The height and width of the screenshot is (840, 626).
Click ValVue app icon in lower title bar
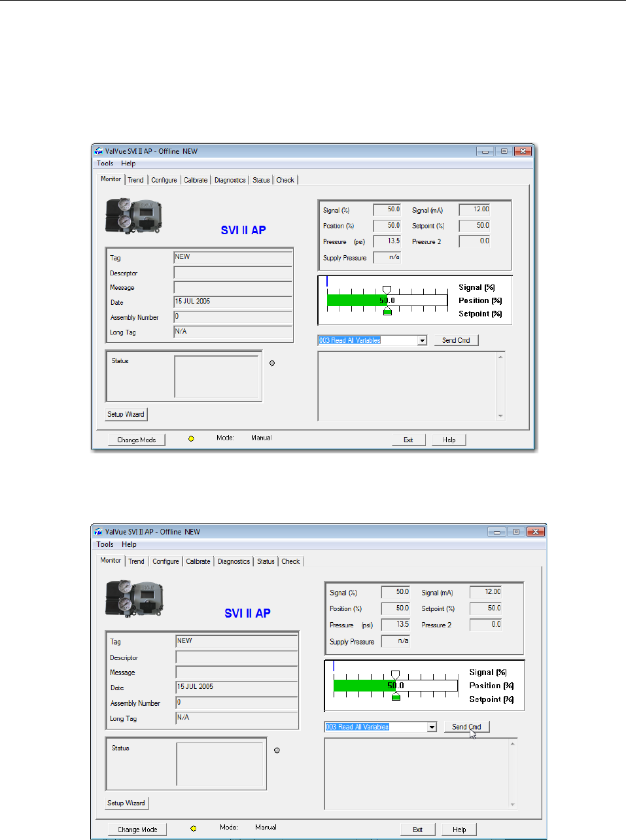(x=99, y=532)
